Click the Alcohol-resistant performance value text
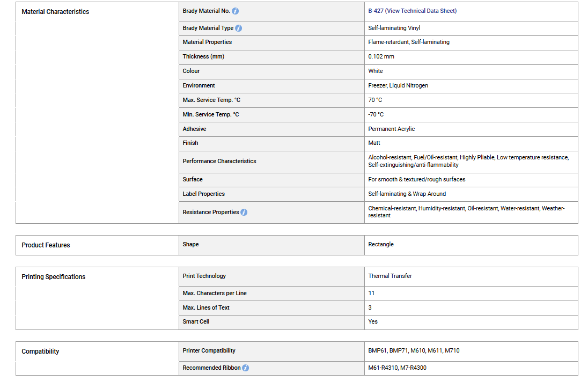 468,161
